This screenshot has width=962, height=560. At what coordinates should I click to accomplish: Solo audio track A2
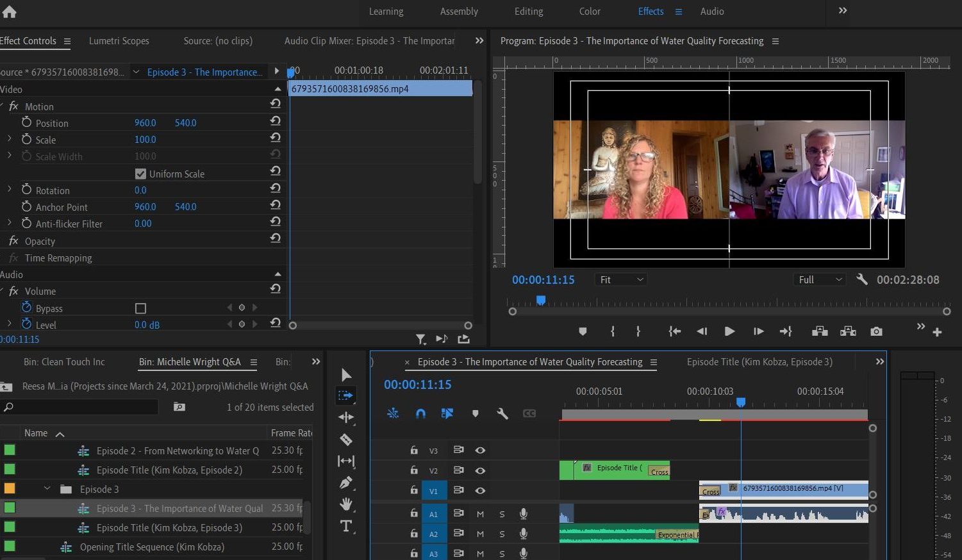tap(502, 534)
